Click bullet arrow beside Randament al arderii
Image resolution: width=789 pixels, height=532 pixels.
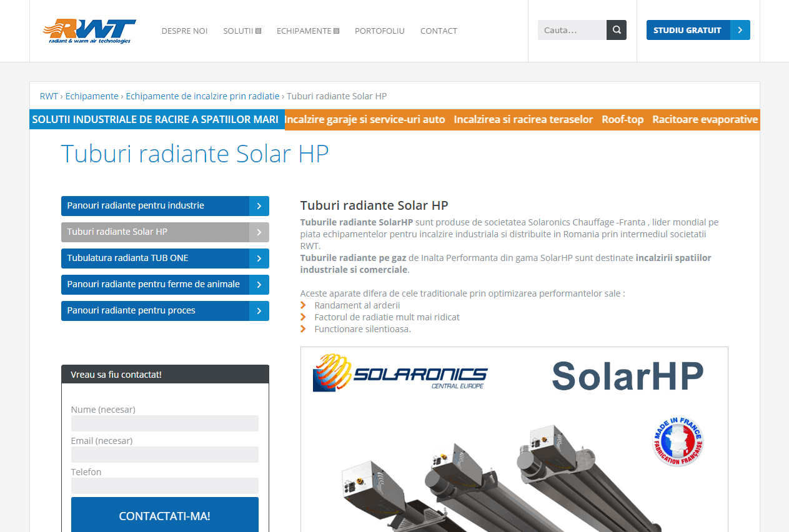(303, 305)
